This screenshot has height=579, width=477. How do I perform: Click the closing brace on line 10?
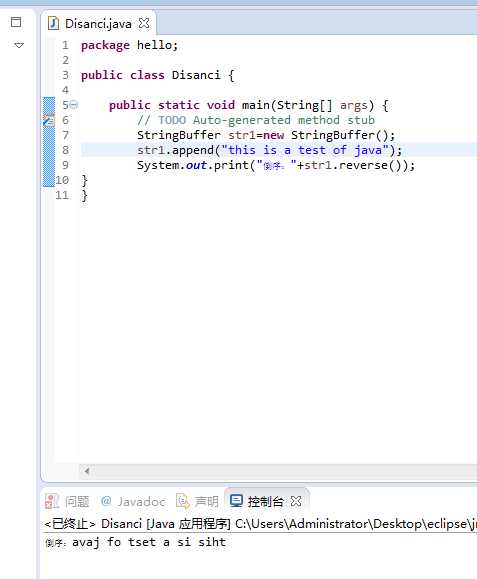(85, 180)
